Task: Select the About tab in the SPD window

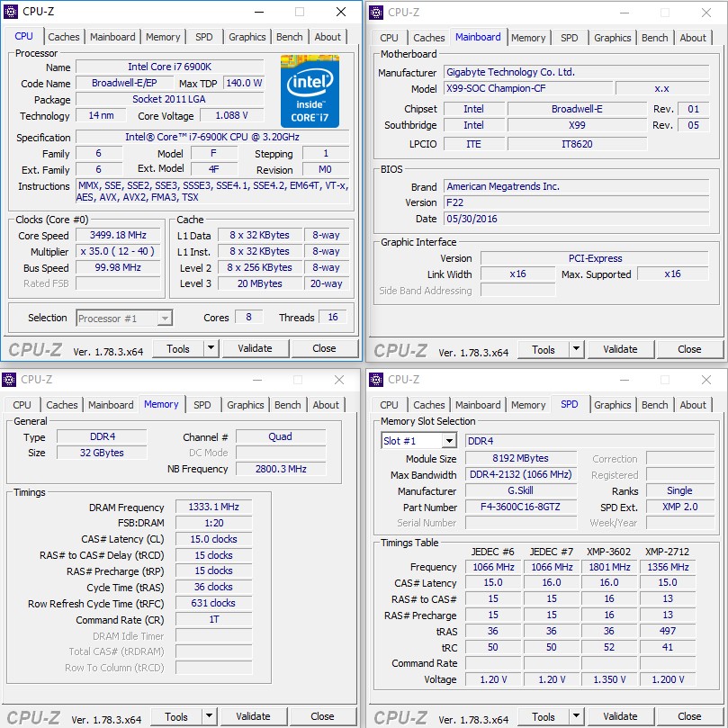Action: pos(693,405)
